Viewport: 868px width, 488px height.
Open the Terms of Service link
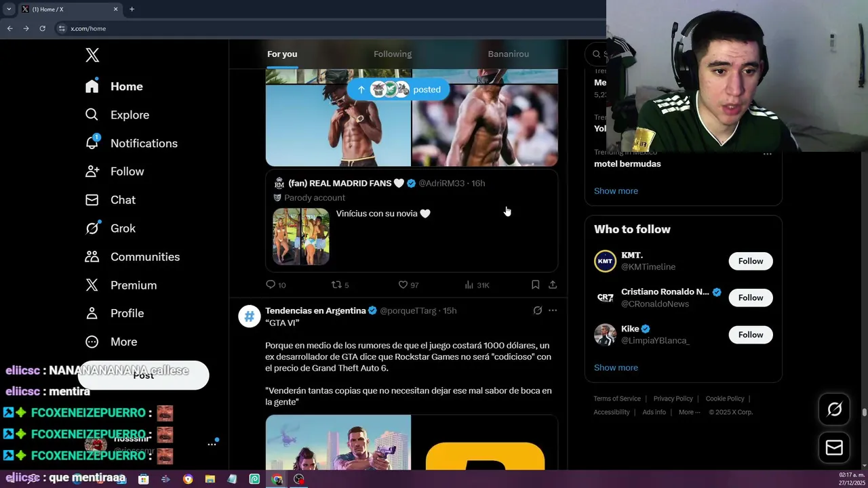[x=617, y=399]
